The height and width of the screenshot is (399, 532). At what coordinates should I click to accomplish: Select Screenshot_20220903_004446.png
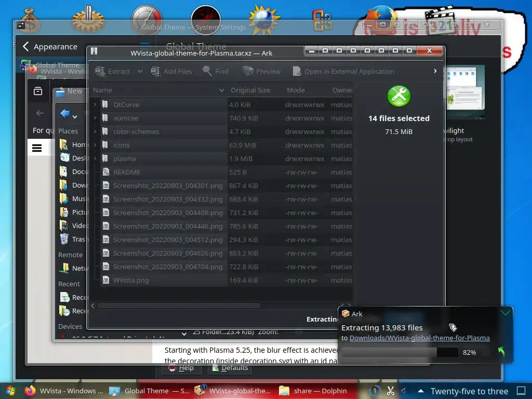tap(222, 227)
